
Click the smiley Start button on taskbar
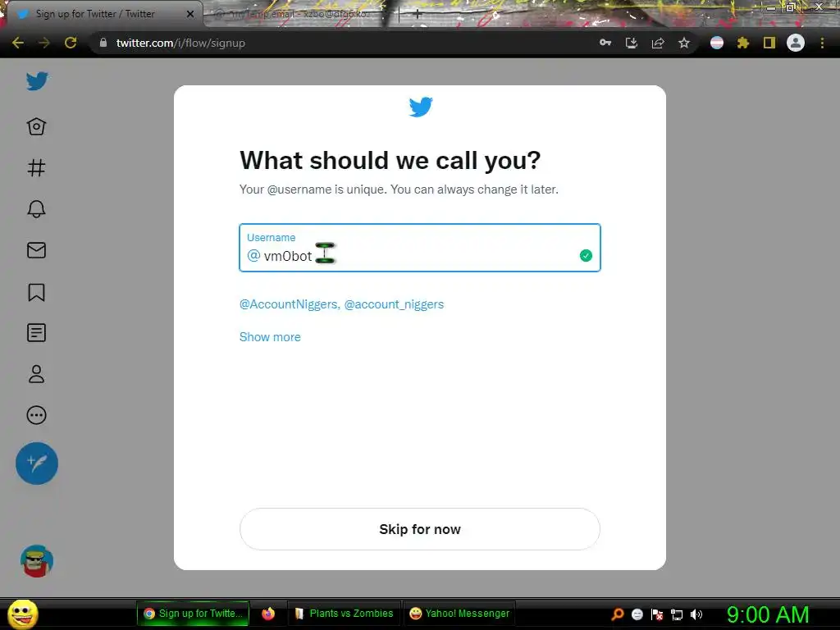[22, 614]
